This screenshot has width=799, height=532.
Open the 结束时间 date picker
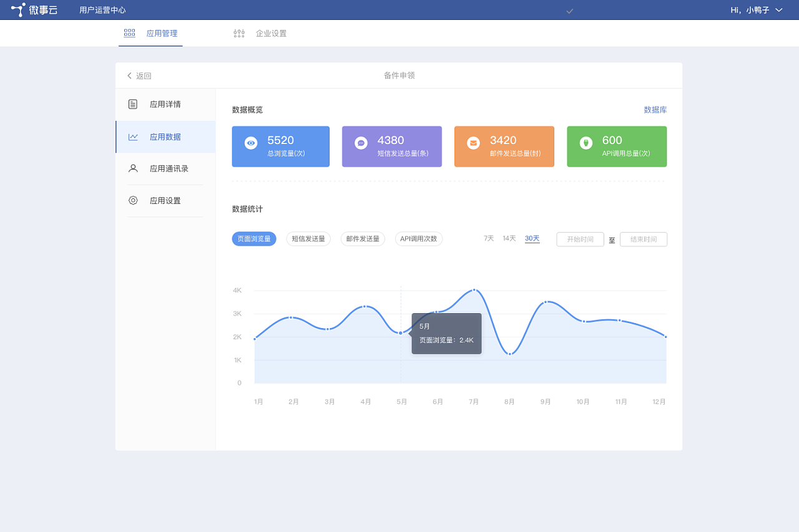coord(644,239)
